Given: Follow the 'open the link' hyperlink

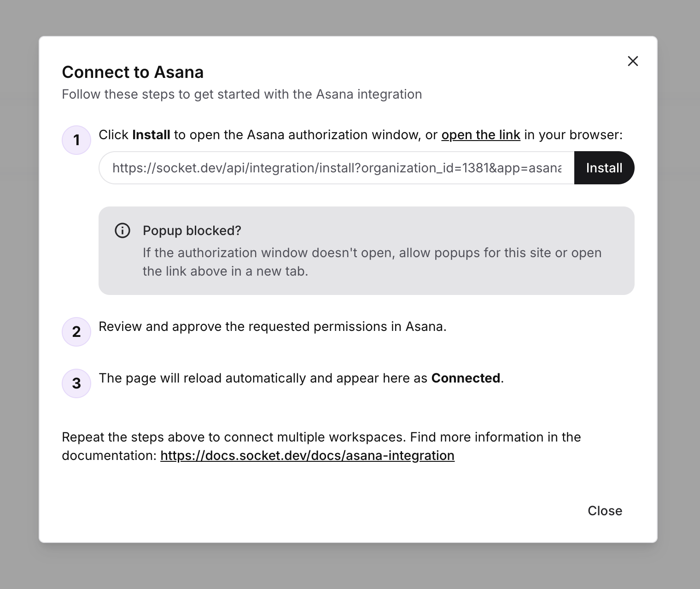Looking at the screenshot, I should (x=481, y=135).
